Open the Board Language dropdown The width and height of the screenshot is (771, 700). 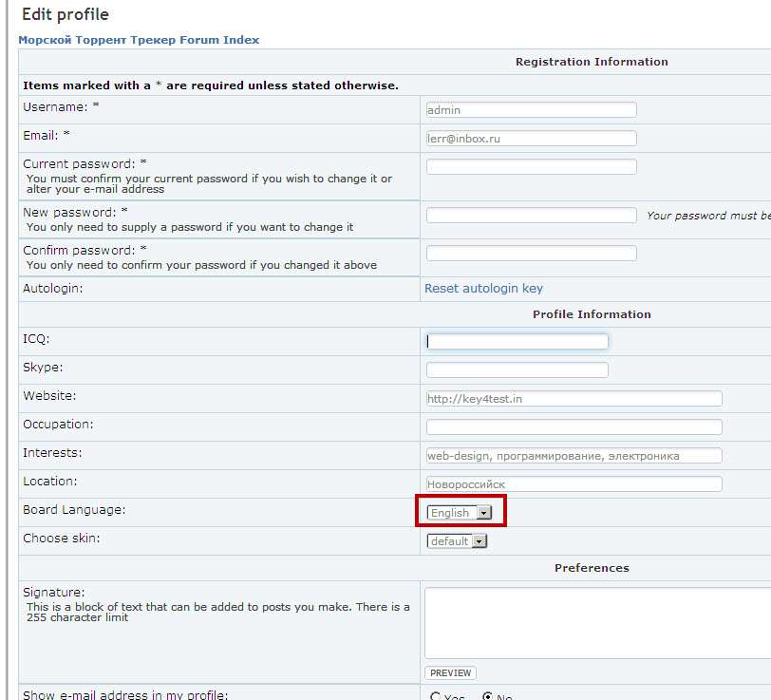(460, 513)
